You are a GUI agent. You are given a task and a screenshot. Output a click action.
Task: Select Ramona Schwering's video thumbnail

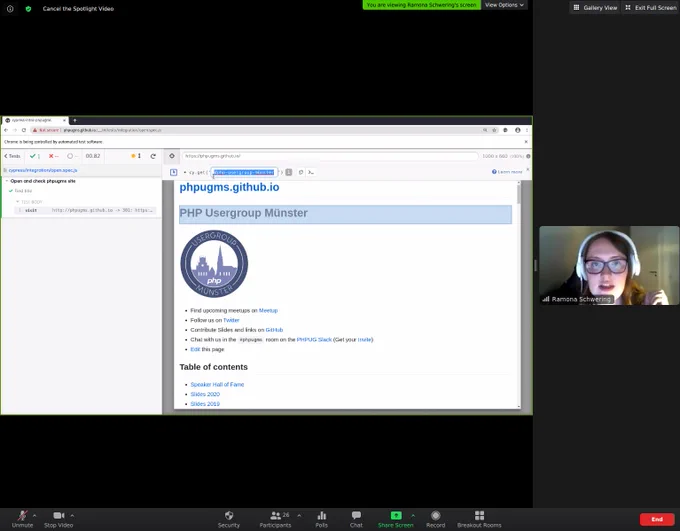pyautogui.click(x=609, y=265)
